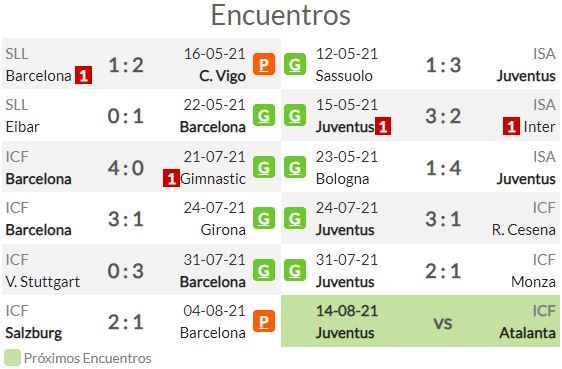
Task: Click green G badge for Bologna–Juventus match
Action: coord(295,167)
